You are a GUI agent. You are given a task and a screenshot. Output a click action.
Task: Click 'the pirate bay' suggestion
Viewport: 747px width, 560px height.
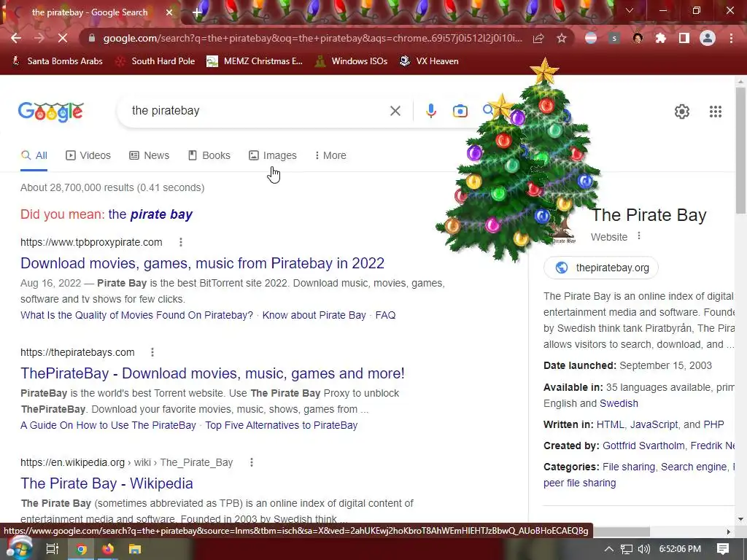click(x=150, y=214)
